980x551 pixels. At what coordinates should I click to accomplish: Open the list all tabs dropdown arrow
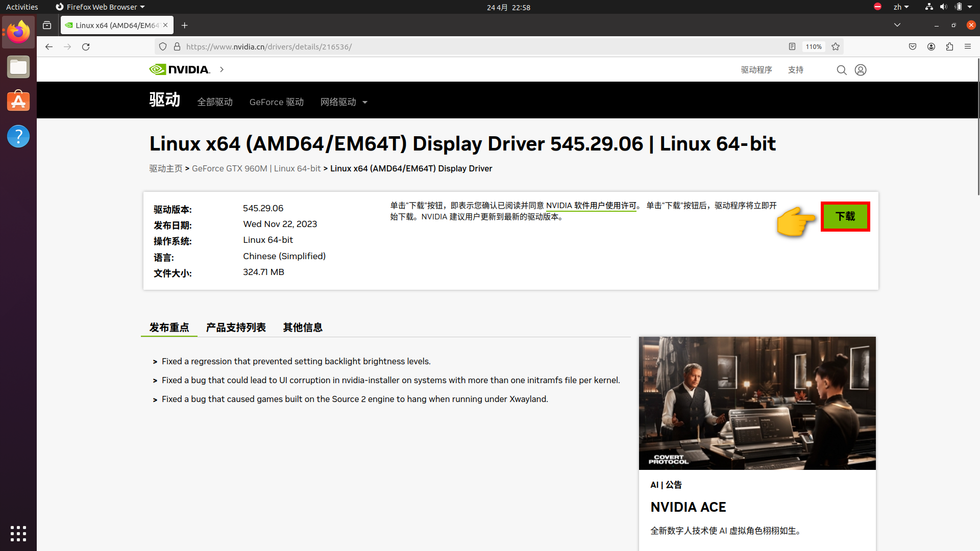pos(897,25)
